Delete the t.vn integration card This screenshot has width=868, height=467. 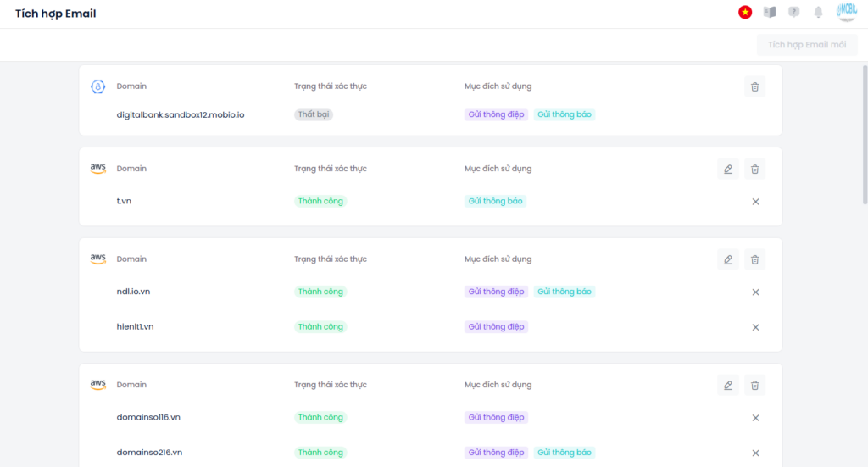[x=754, y=169]
